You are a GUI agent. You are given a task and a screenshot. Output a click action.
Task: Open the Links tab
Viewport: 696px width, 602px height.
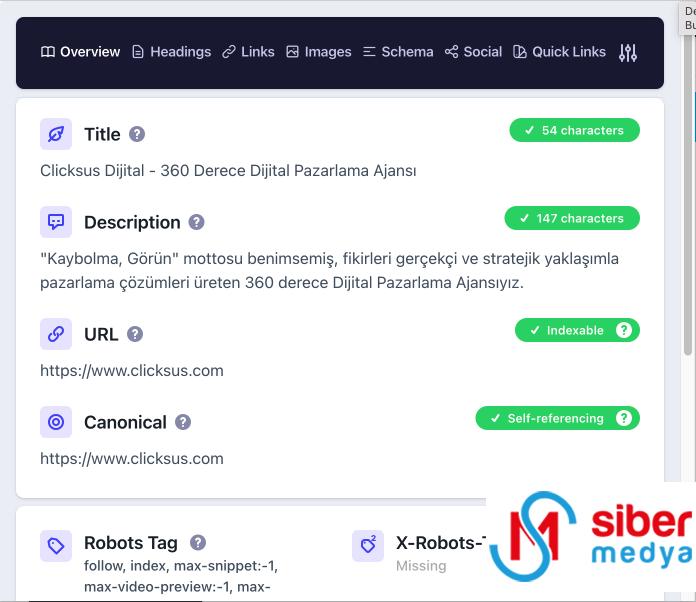[x=249, y=52]
